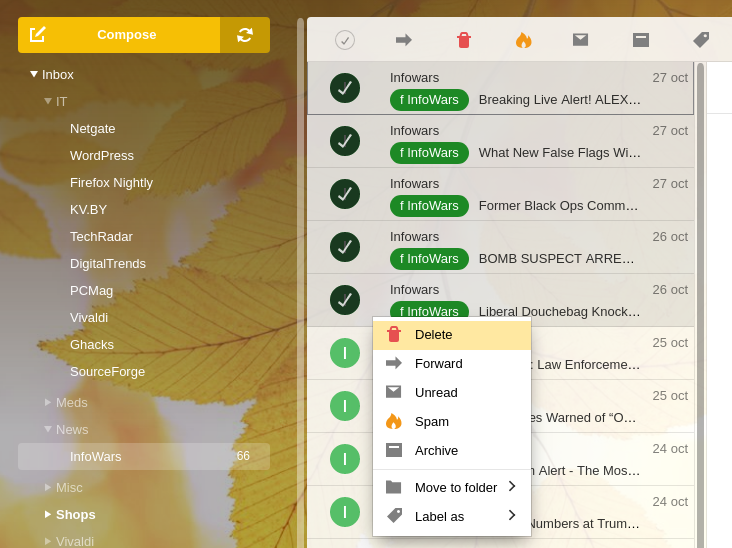Open the Move to folder submenu
The height and width of the screenshot is (548, 732).
click(x=452, y=487)
